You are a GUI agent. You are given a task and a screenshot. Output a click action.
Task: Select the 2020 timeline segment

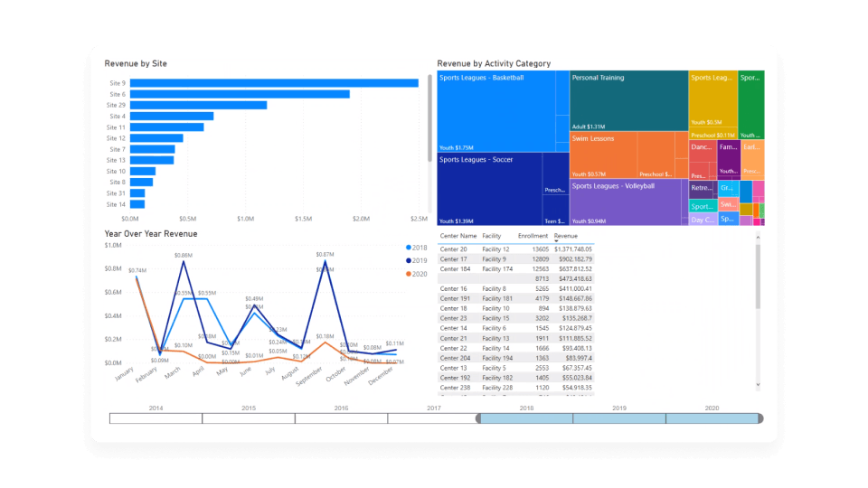click(712, 418)
